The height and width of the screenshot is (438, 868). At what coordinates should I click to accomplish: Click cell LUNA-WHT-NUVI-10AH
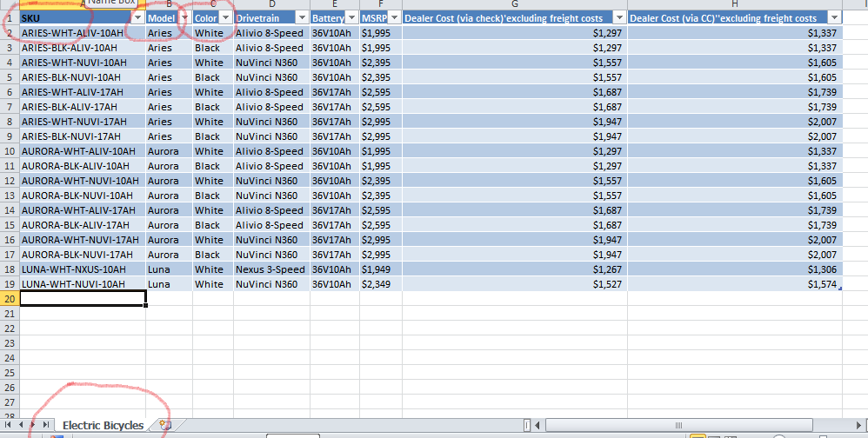tap(83, 283)
